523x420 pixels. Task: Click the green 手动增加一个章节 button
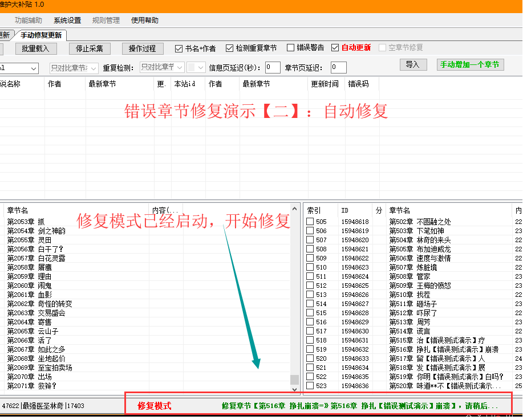point(471,65)
